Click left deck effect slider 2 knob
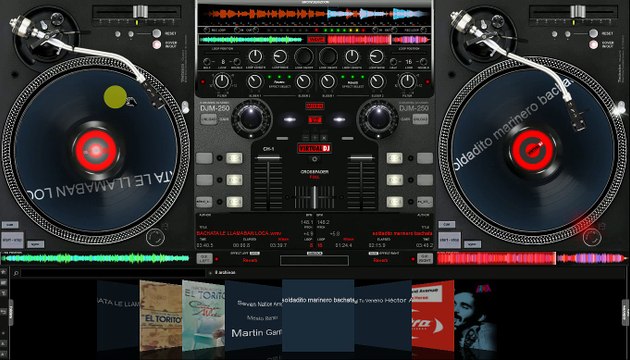 [x=304, y=82]
